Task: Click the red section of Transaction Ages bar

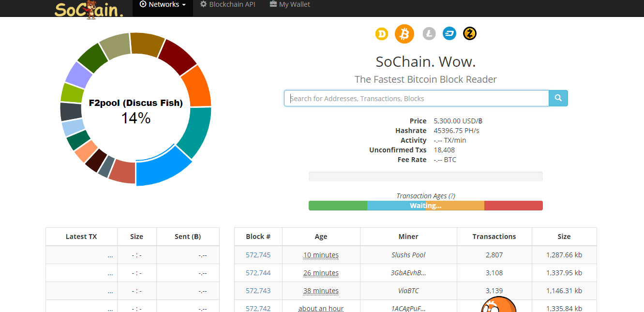Action: pos(513,206)
